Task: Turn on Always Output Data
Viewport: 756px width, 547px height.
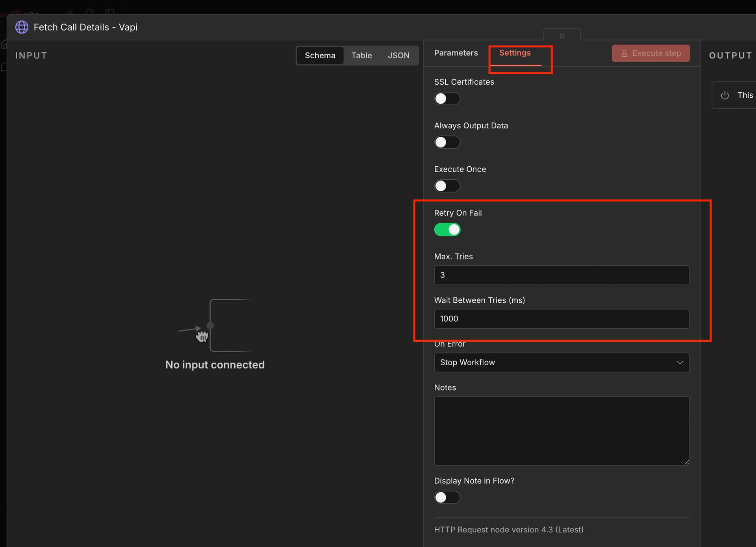Action: [x=447, y=142]
